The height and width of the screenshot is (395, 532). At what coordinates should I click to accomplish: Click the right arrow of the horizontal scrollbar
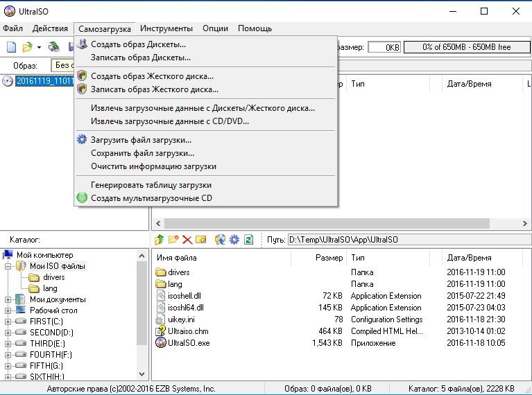[x=525, y=223]
